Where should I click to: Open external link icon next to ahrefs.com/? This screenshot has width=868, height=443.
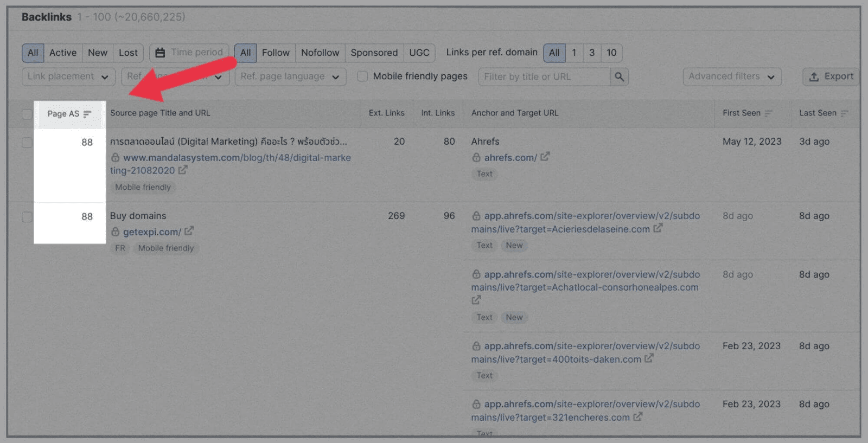(x=545, y=157)
